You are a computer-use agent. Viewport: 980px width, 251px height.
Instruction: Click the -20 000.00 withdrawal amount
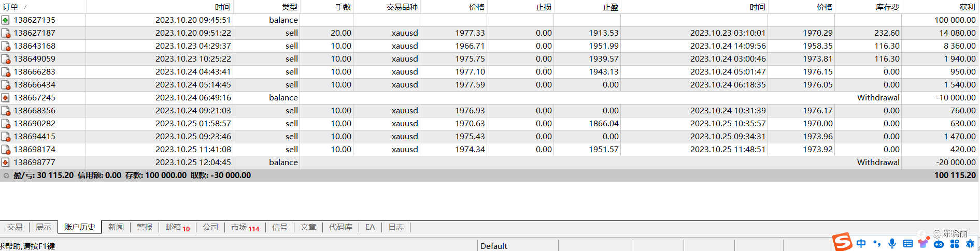tap(956, 163)
